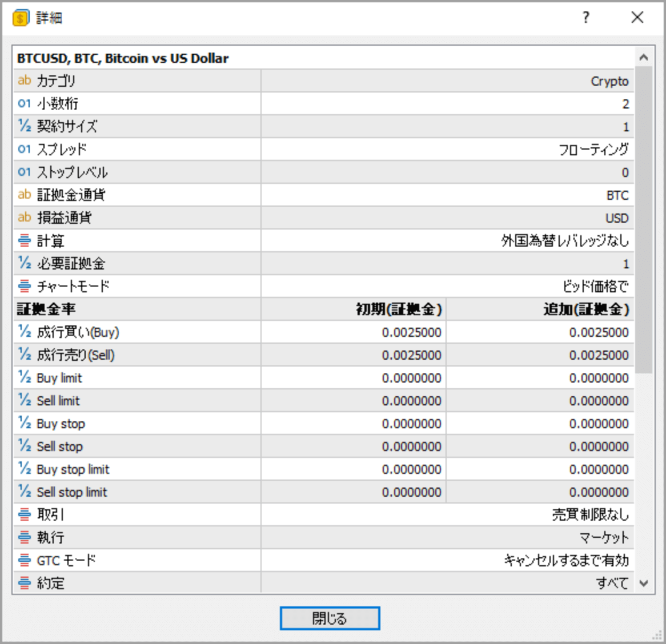Click 追加 value 0.0025000 for 成行売り(Sell)

tap(599, 355)
